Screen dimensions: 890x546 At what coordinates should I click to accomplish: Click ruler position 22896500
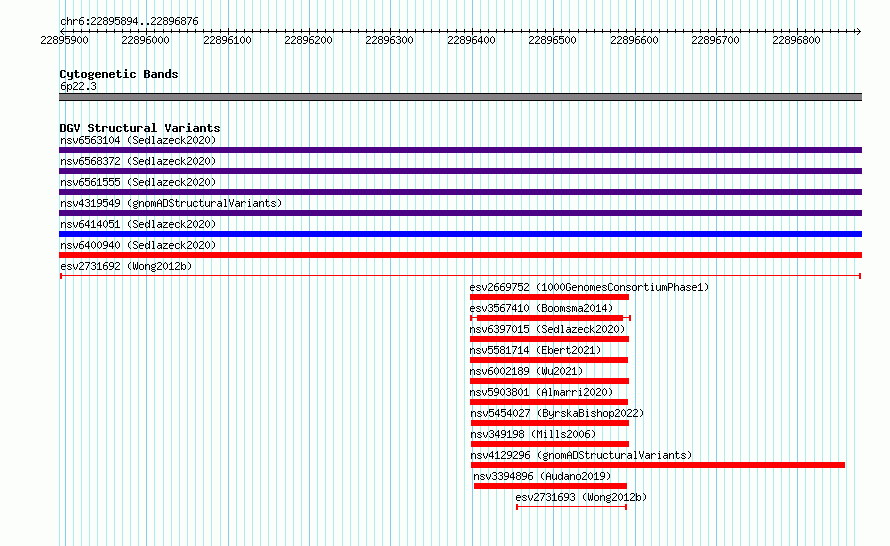tap(552, 40)
